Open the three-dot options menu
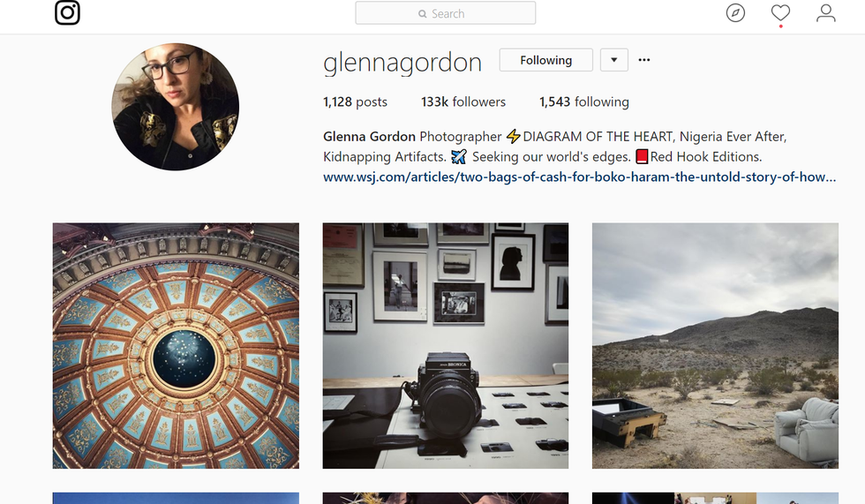This screenshot has height=504, width=865. pos(644,59)
